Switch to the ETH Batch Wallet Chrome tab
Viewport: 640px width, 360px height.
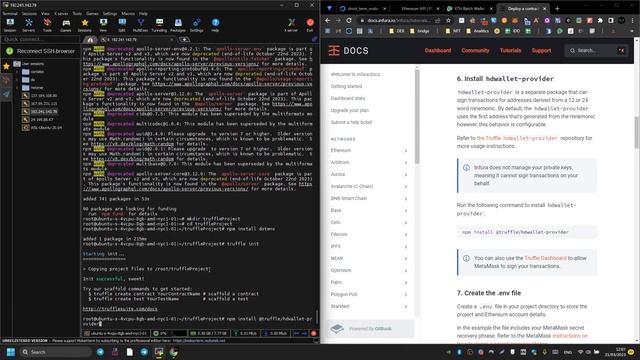469,8
